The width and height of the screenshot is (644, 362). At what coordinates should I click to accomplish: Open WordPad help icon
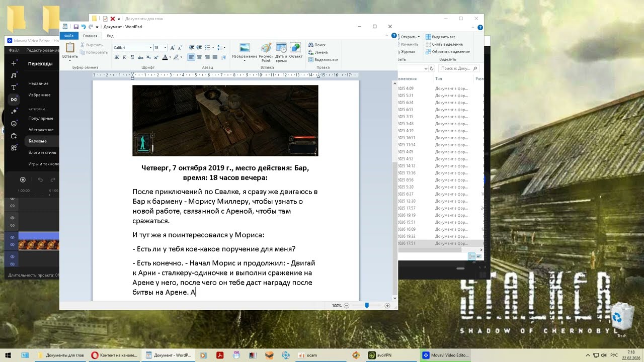[x=393, y=36]
